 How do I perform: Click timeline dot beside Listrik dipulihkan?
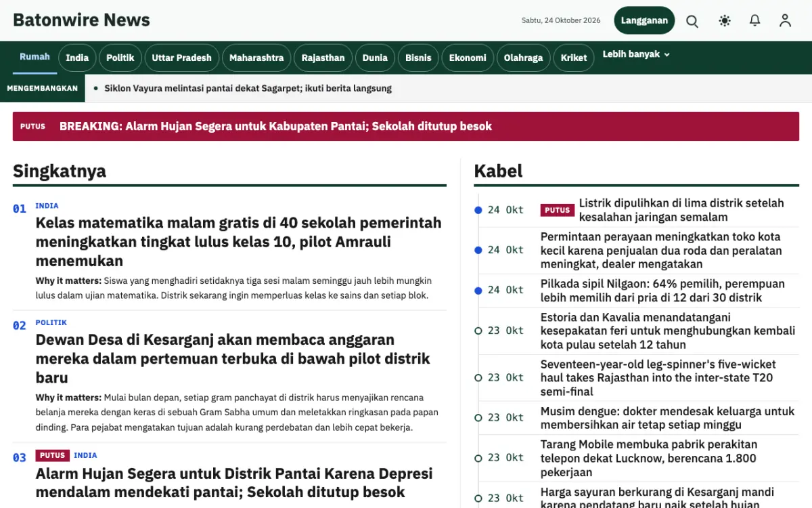pos(478,210)
